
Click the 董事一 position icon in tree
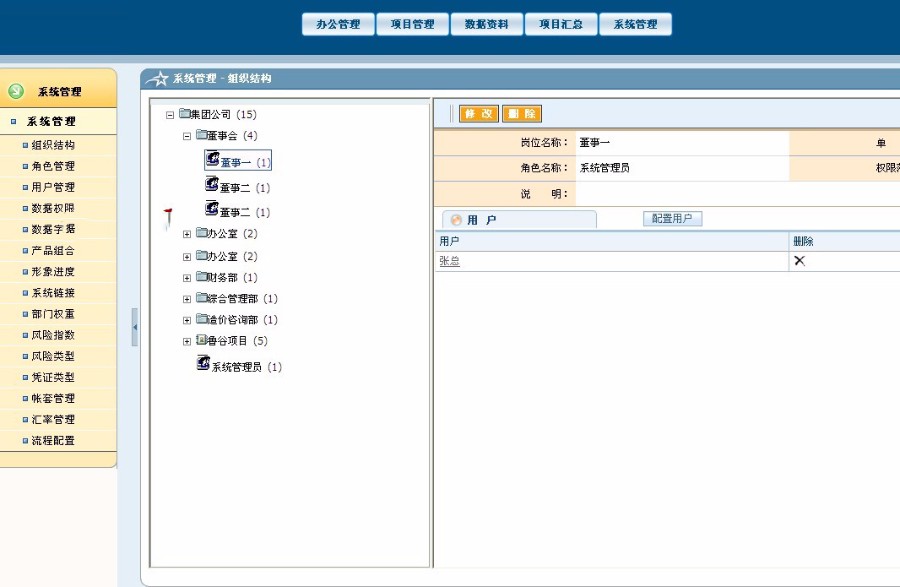(x=211, y=159)
